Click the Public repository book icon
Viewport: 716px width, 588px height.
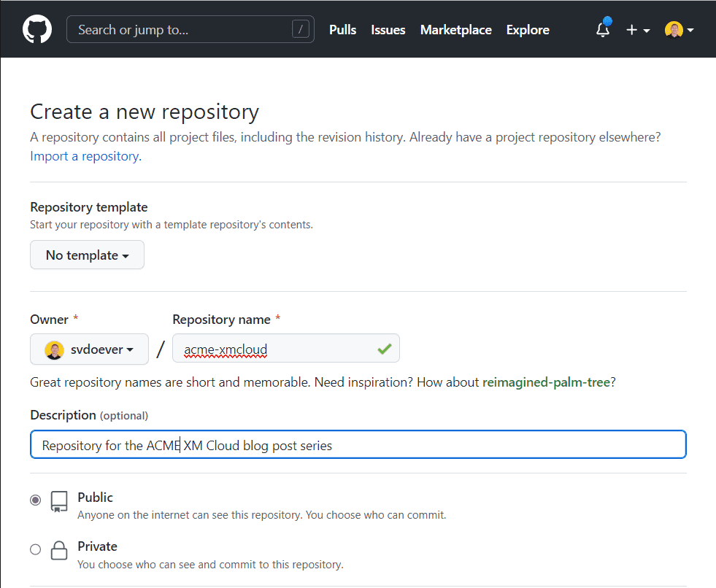tap(59, 502)
